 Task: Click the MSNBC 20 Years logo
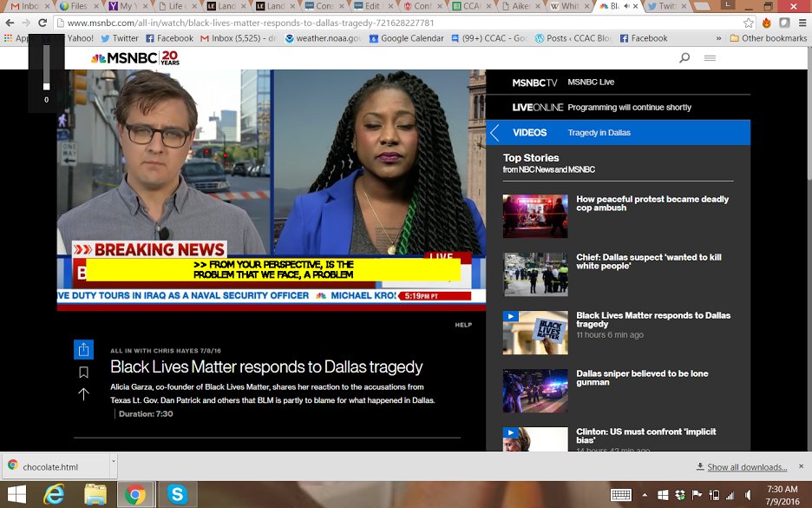135,57
